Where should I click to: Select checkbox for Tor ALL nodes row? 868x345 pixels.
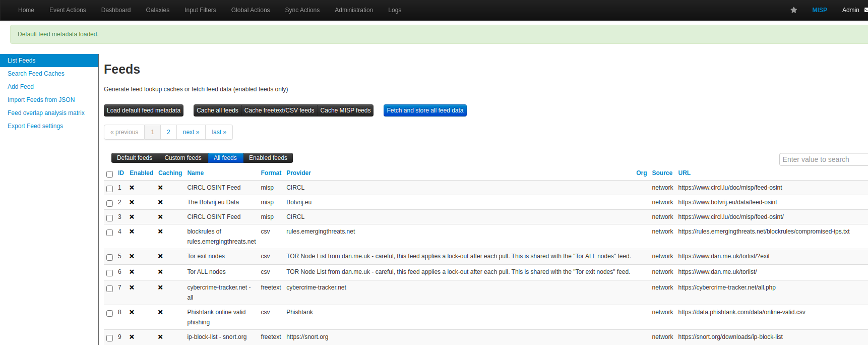[109, 273]
